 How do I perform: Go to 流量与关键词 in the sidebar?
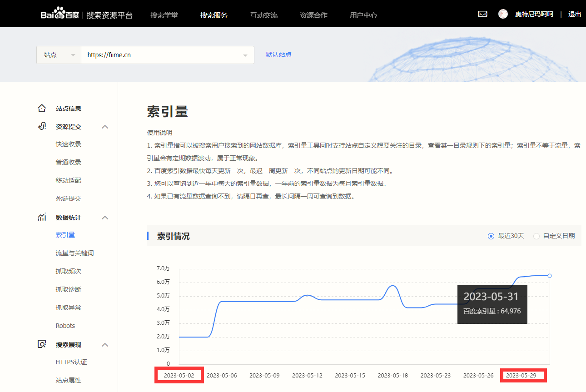[75, 253]
